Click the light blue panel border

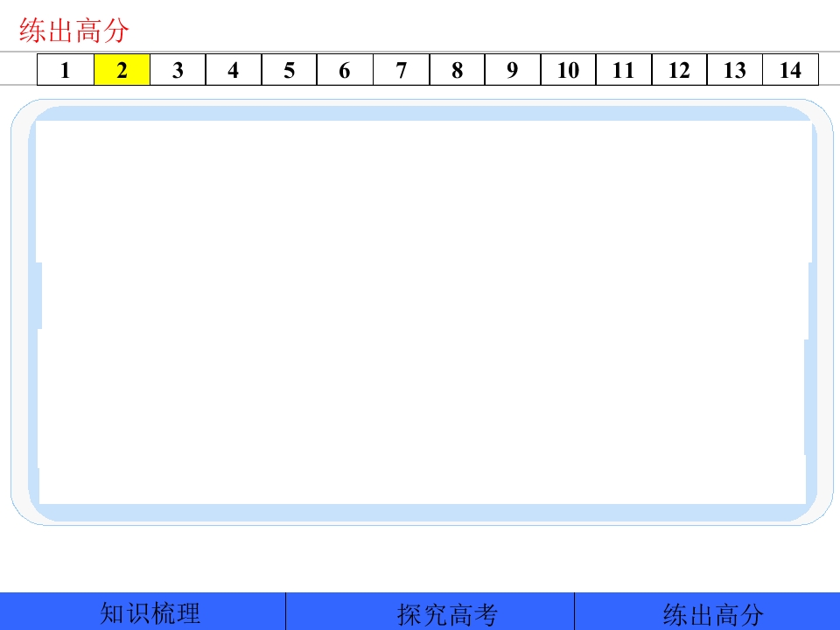click(x=422, y=113)
